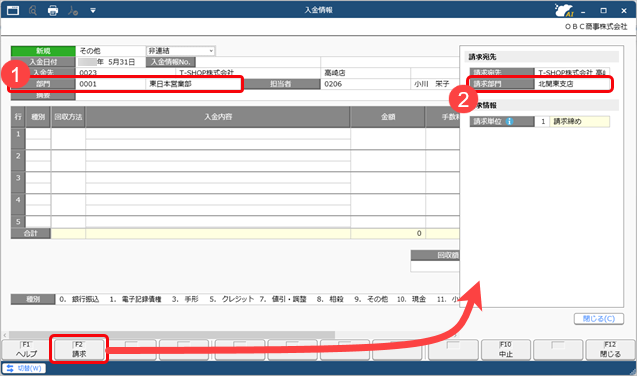Click the 閉じる(C) button in billing panel

[599, 319]
